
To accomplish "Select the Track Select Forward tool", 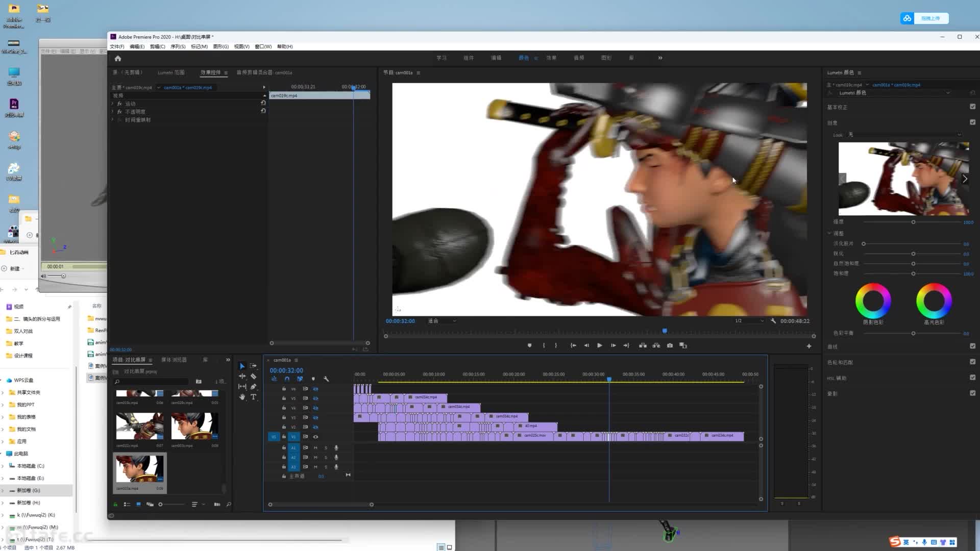I will [x=254, y=366].
